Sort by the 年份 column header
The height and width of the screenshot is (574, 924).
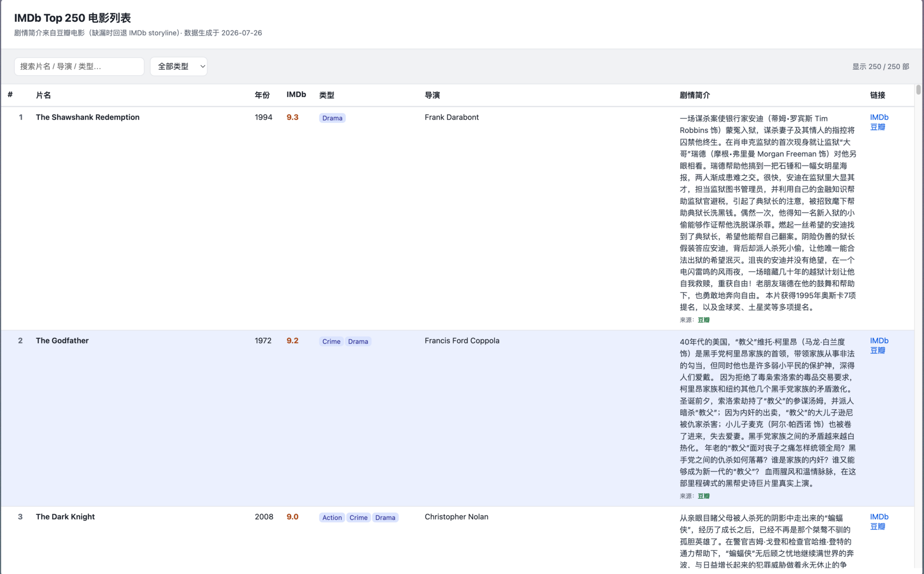click(262, 95)
